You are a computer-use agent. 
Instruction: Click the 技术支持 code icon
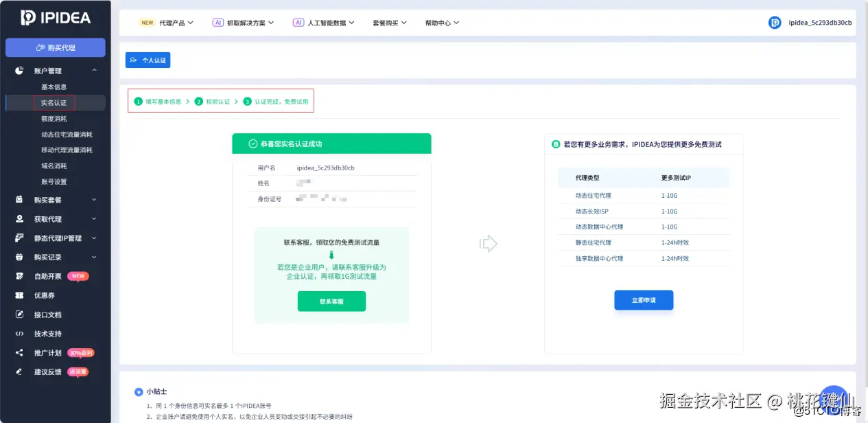click(19, 334)
